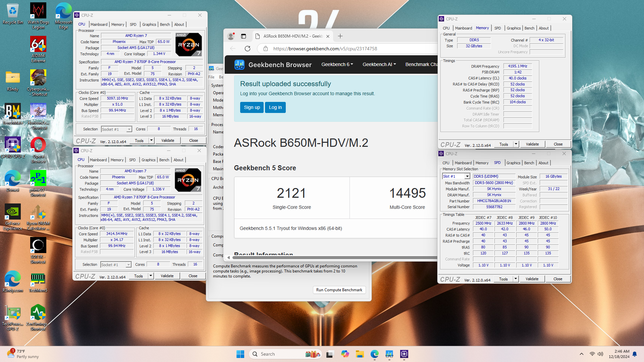Launch Ryzen DRAM Calculator desktop icon
Screen dimensions: 644x362
[x=38, y=217]
